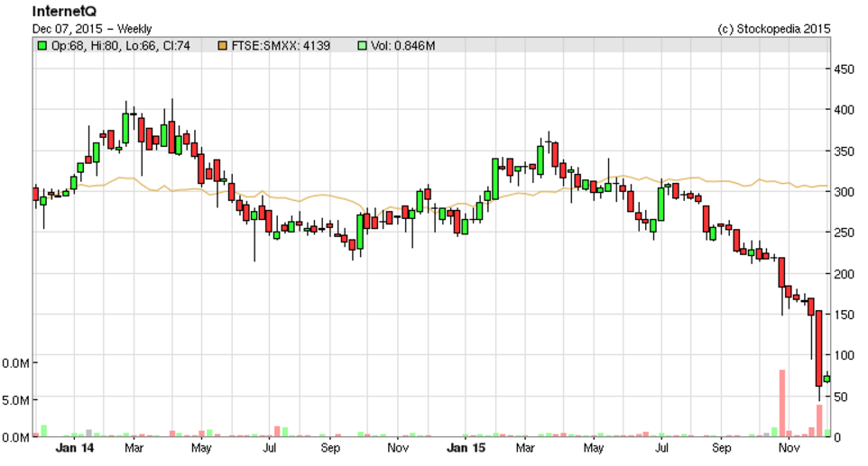Click the orange FTSE:SMXX legend swatch

(x=223, y=46)
